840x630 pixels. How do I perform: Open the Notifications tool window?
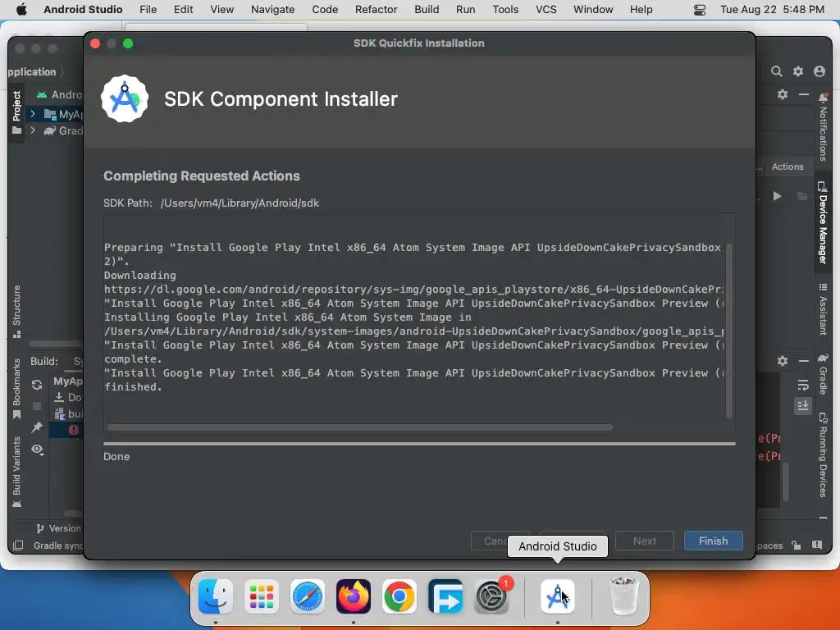point(823,127)
